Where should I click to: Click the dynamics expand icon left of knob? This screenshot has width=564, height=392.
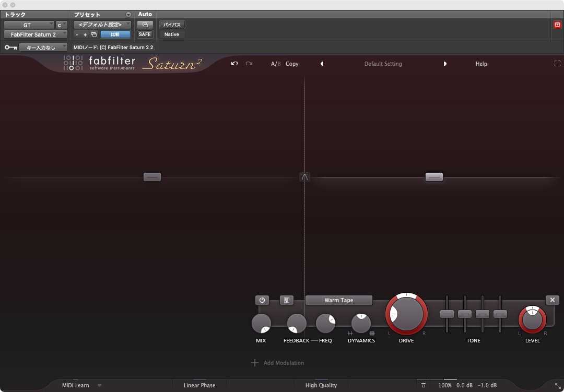pyautogui.click(x=350, y=334)
